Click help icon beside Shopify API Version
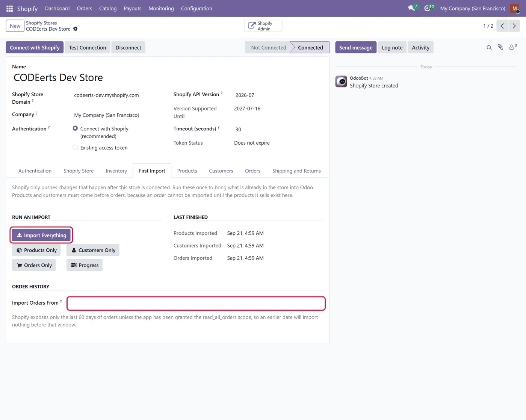526x420 pixels. click(221, 93)
